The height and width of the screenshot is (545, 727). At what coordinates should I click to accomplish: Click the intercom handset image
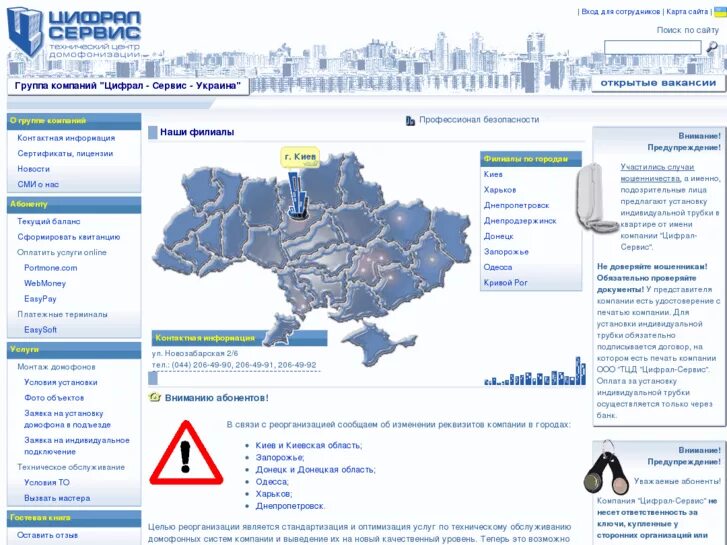pos(595,198)
